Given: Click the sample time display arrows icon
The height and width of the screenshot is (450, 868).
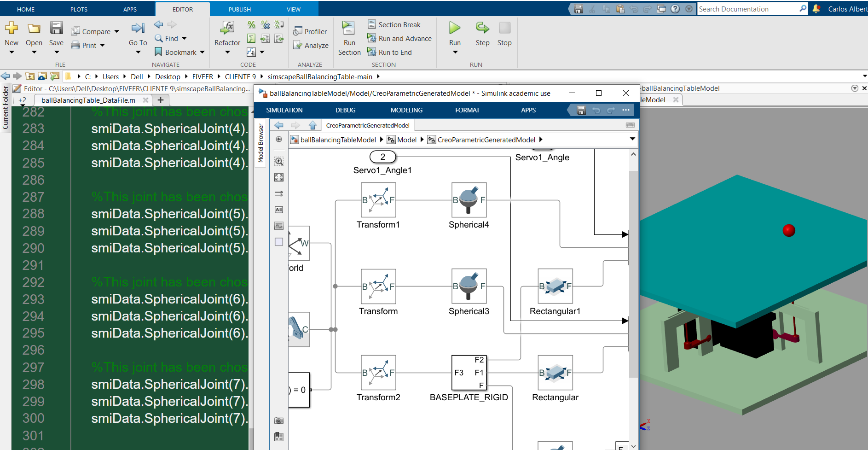Looking at the screenshot, I should click(279, 193).
